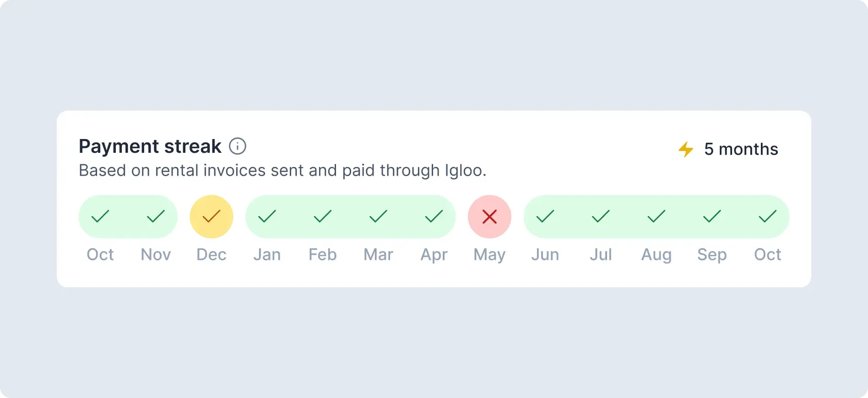
Task: Click the yellow lightning bolt icon
Action: [686, 149]
